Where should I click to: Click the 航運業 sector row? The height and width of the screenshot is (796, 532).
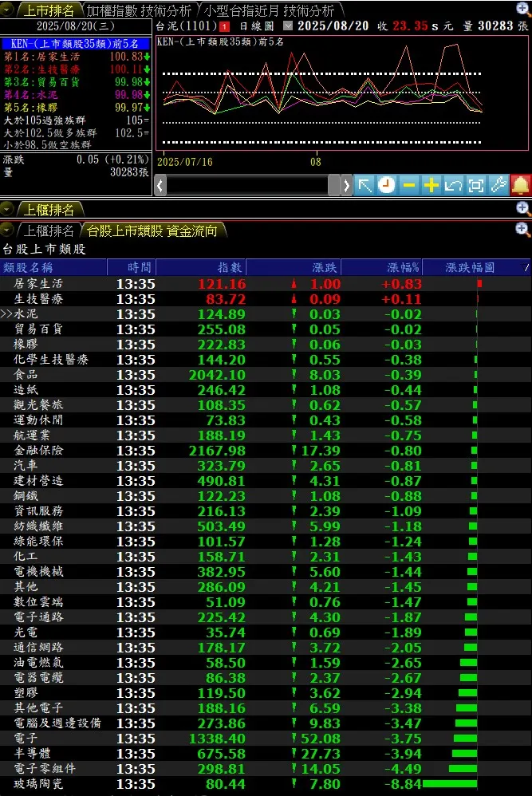(266, 435)
